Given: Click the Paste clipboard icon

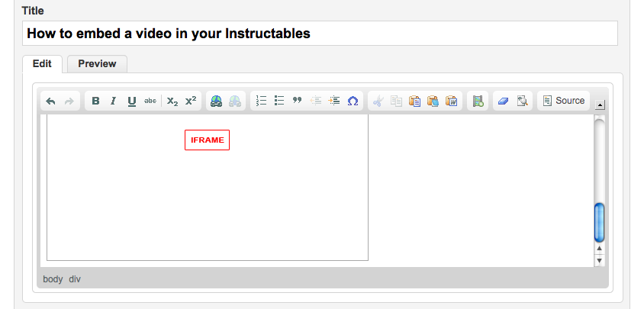Looking at the screenshot, I should [415, 101].
